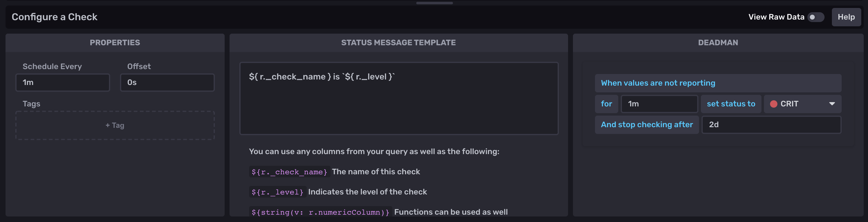Click 'Functions can be used as well' text
Screen dimensions: 868x222
click(x=451, y=212)
